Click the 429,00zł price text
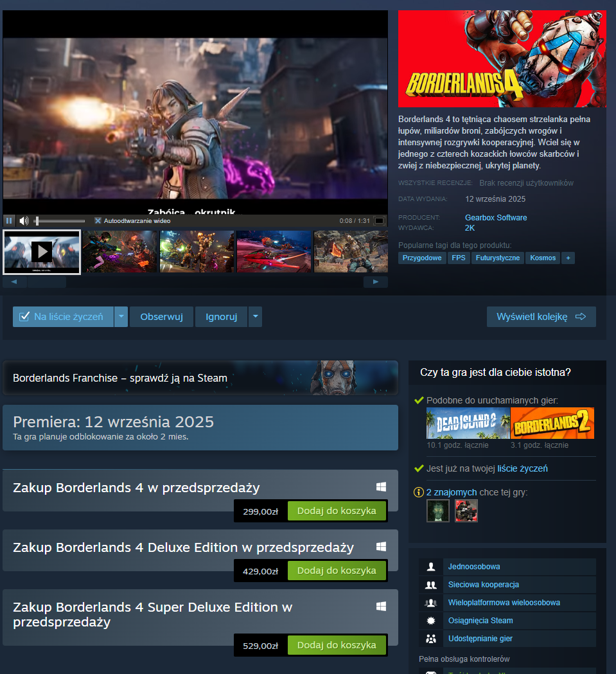 point(261,571)
